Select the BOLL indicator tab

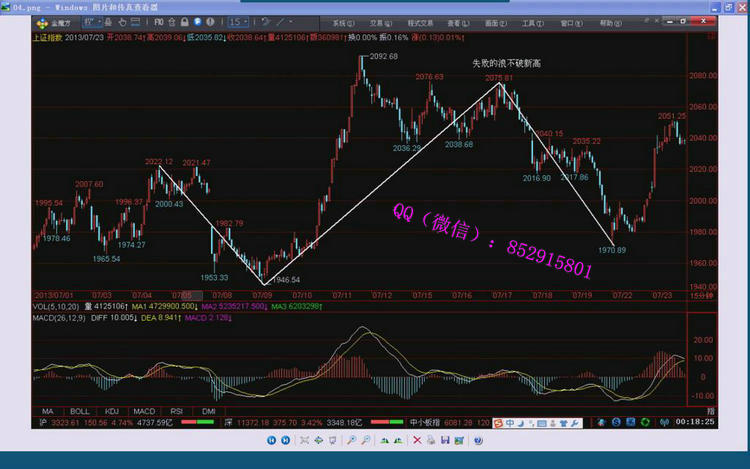(x=79, y=411)
